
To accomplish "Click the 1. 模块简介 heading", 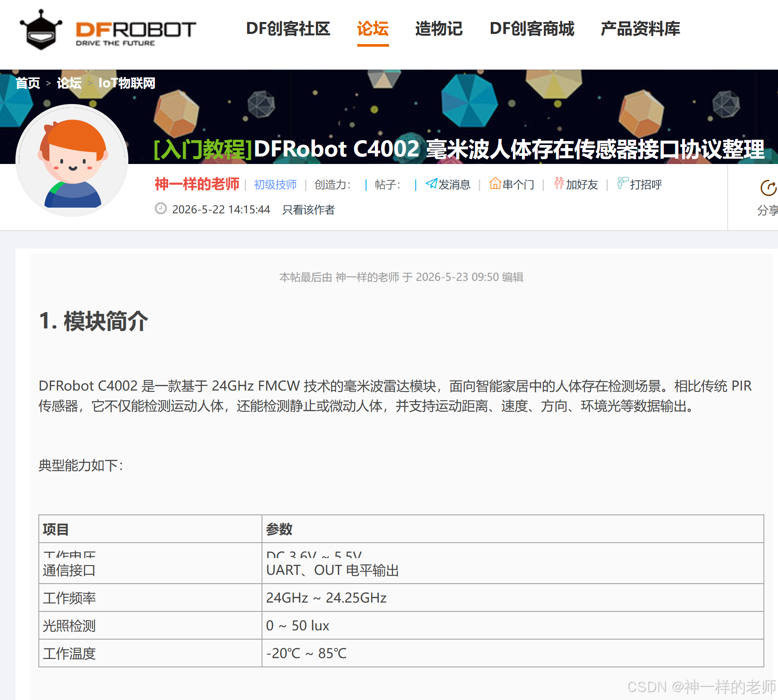I will tap(94, 321).
